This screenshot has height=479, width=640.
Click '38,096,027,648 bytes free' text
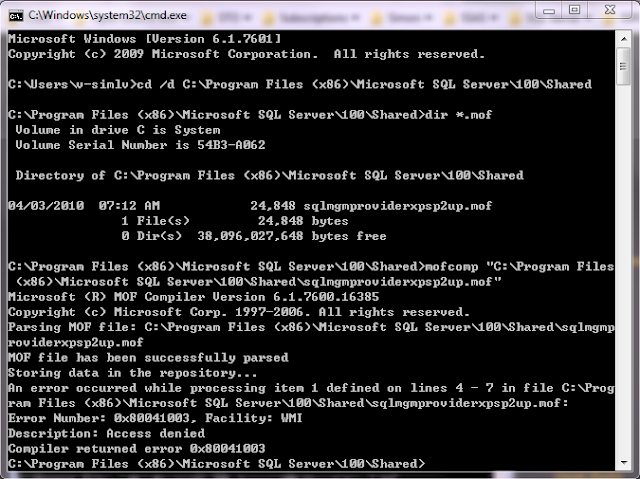click(291, 236)
